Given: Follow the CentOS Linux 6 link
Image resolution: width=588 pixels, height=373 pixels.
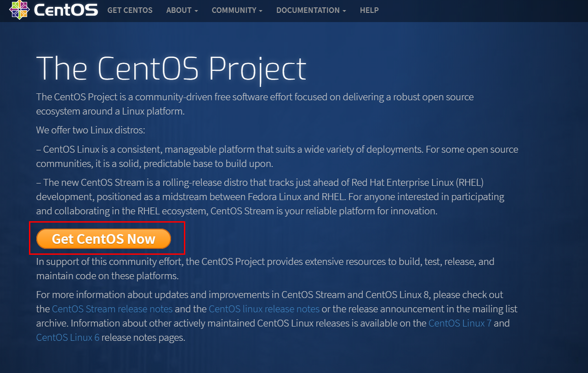Looking at the screenshot, I should pyautogui.click(x=68, y=337).
